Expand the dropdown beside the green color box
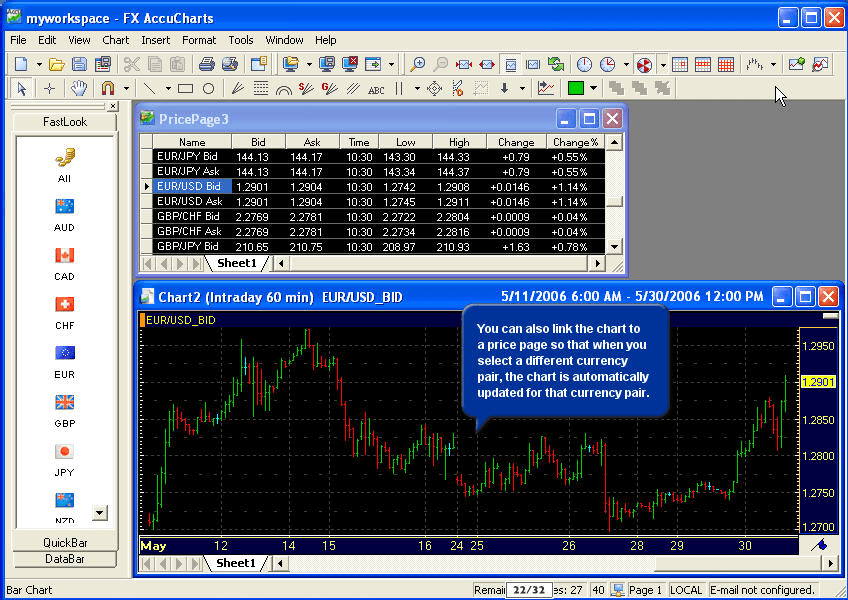Viewport: 848px width, 600px height. click(593, 88)
